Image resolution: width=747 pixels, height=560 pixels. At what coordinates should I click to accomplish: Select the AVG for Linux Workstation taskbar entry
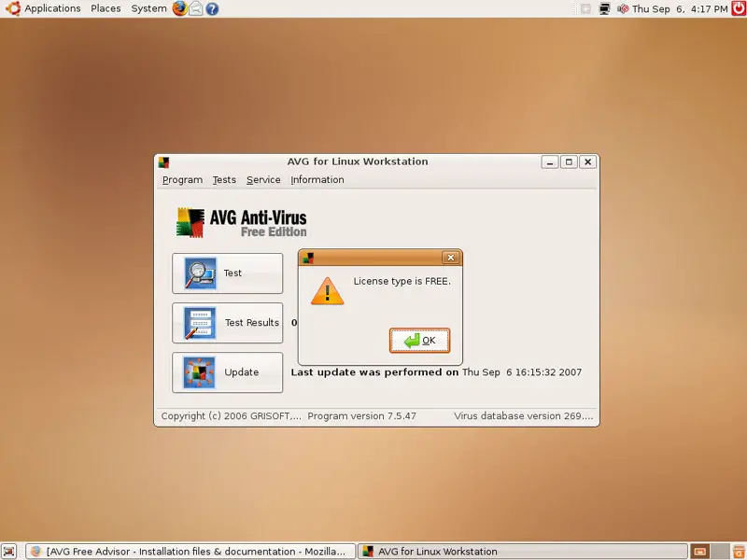coord(523,552)
